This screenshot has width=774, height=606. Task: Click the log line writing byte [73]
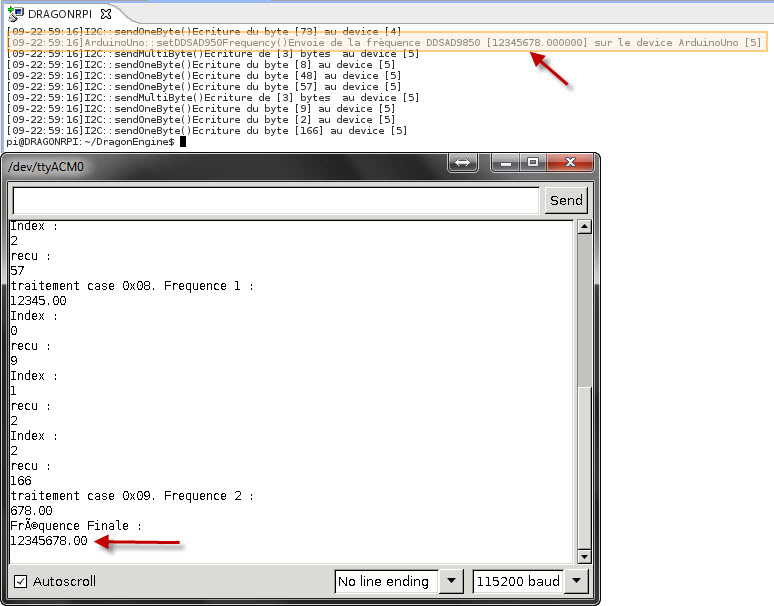[204, 32]
